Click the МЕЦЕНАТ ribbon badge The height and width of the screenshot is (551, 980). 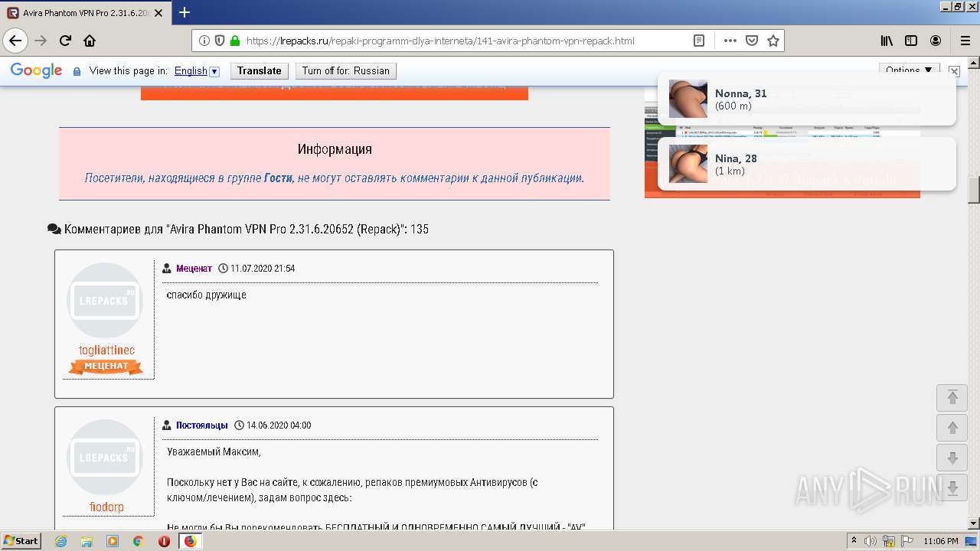106,367
